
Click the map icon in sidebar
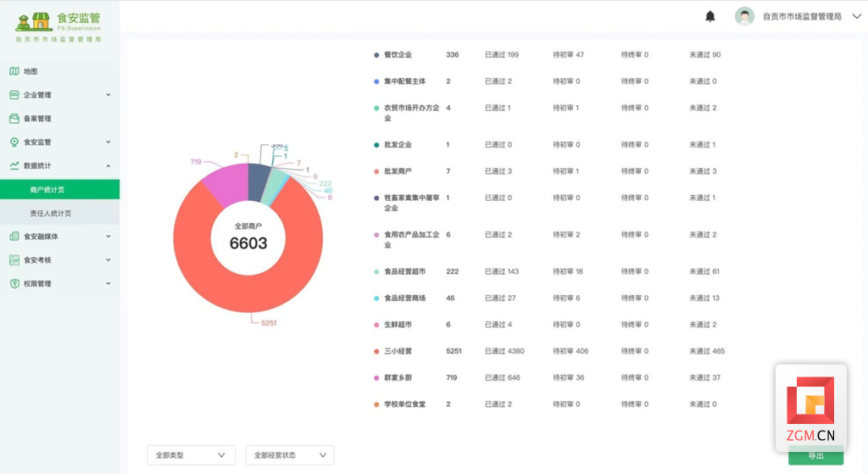tap(14, 71)
